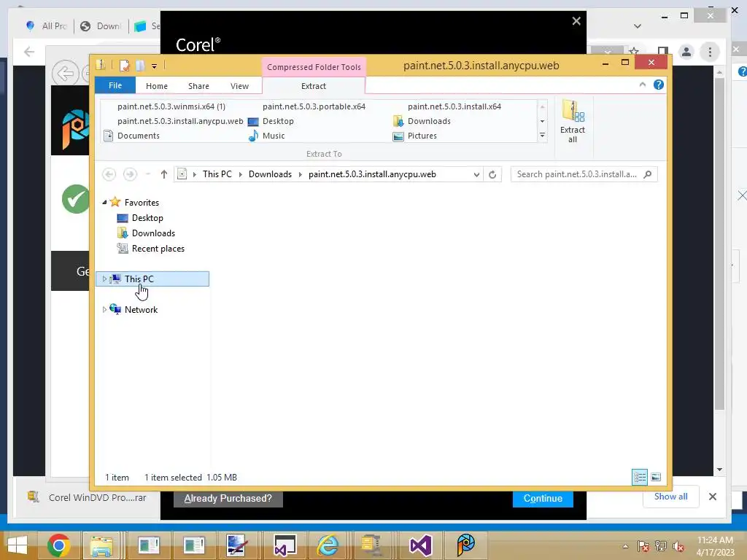Image resolution: width=747 pixels, height=560 pixels.
Task: Open the Customize Quick Access Toolbar dropdown
Action: point(155,66)
